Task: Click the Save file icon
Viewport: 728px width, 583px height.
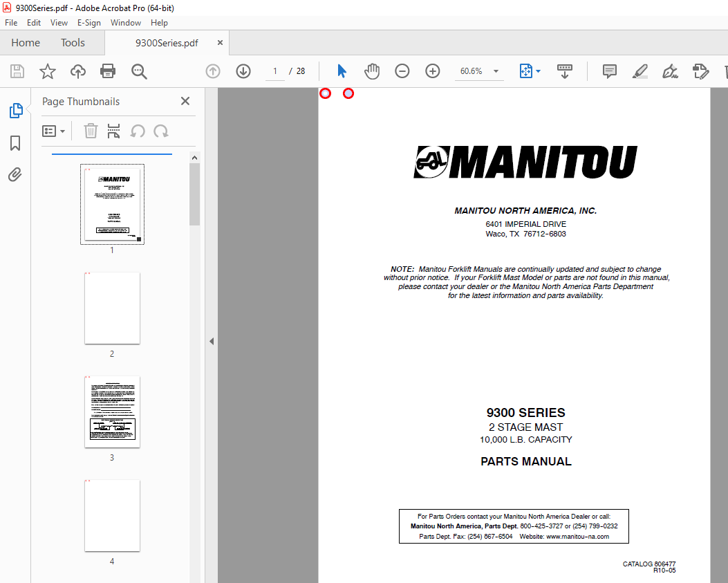Action: [x=17, y=71]
